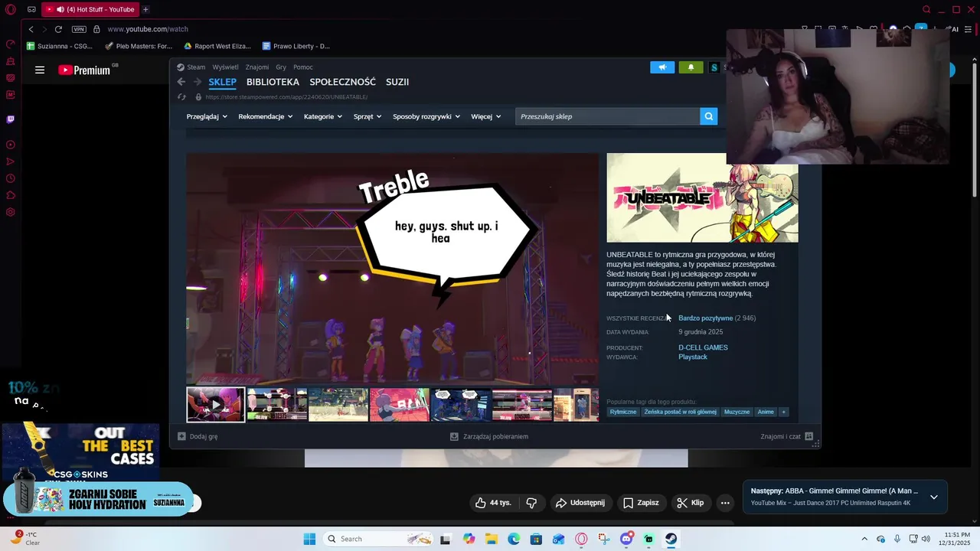Viewport: 980px width, 551px height.
Task: Open Opera browser taskbar icon
Action: point(581,539)
